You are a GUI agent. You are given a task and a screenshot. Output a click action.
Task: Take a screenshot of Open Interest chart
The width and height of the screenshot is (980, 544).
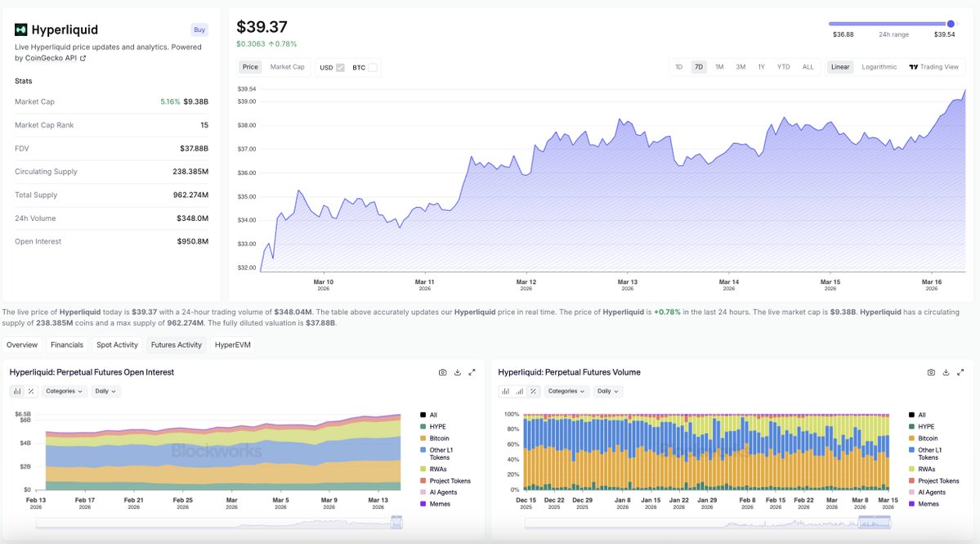tap(442, 372)
